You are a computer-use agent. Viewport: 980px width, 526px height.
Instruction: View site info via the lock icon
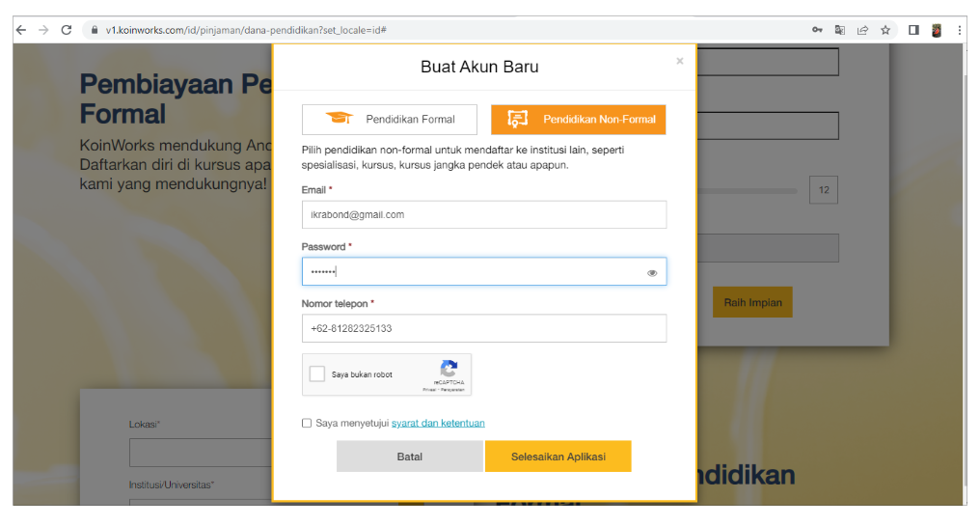click(x=95, y=30)
